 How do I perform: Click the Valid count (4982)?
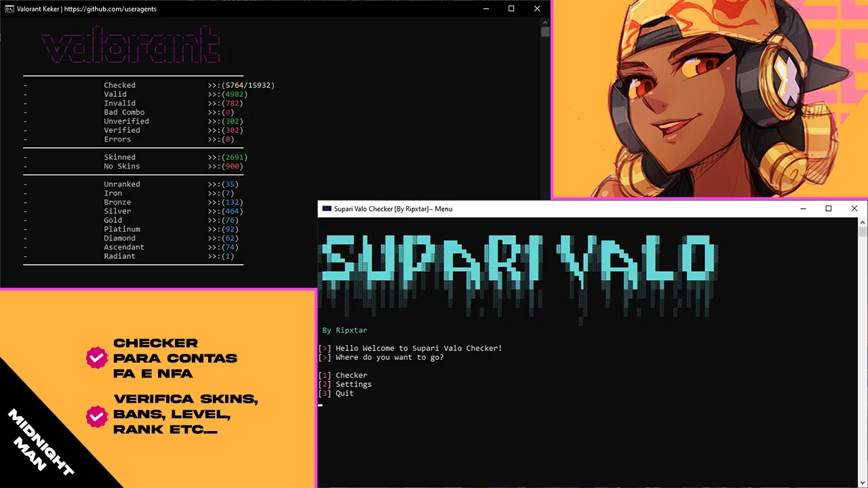(234, 94)
